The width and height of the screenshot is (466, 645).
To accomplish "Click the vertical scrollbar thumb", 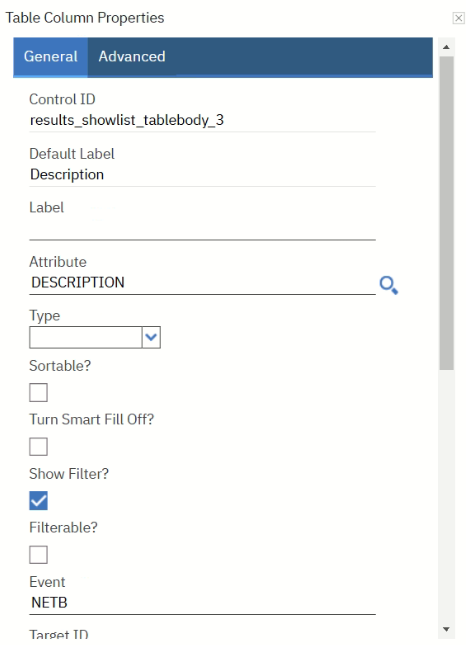I will pyautogui.click(x=446, y=213).
